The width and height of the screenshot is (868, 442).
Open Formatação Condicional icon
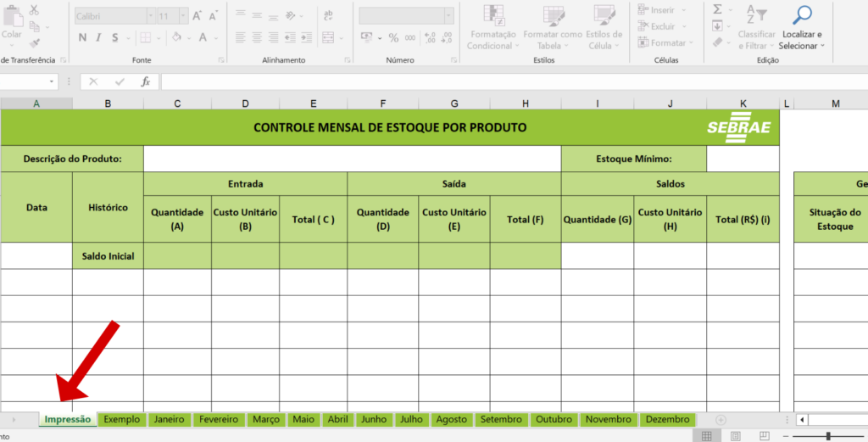point(493,15)
